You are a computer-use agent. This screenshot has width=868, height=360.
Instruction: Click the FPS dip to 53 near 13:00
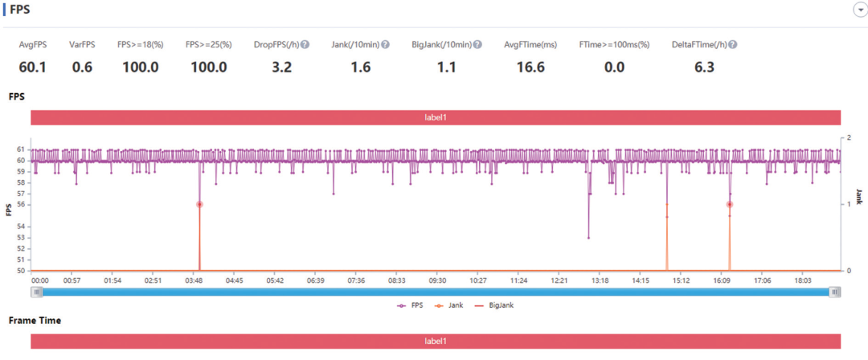588,238
